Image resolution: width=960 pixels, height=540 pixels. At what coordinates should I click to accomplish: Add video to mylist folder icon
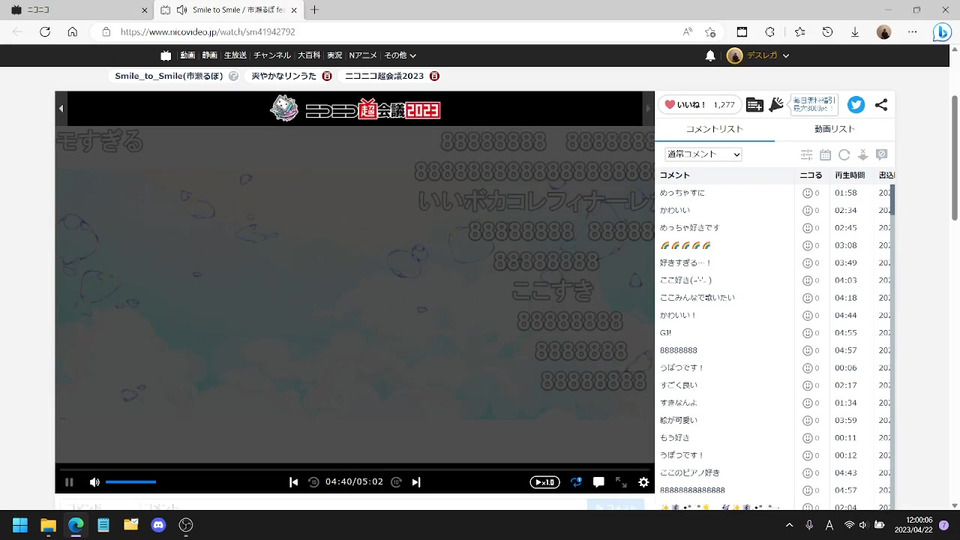pos(754,105)
